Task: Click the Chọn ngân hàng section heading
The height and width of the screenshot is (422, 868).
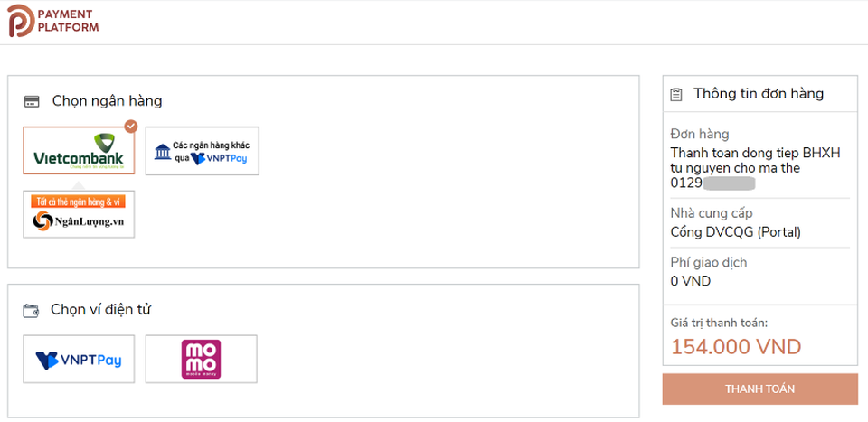Action: coord(107,101)
